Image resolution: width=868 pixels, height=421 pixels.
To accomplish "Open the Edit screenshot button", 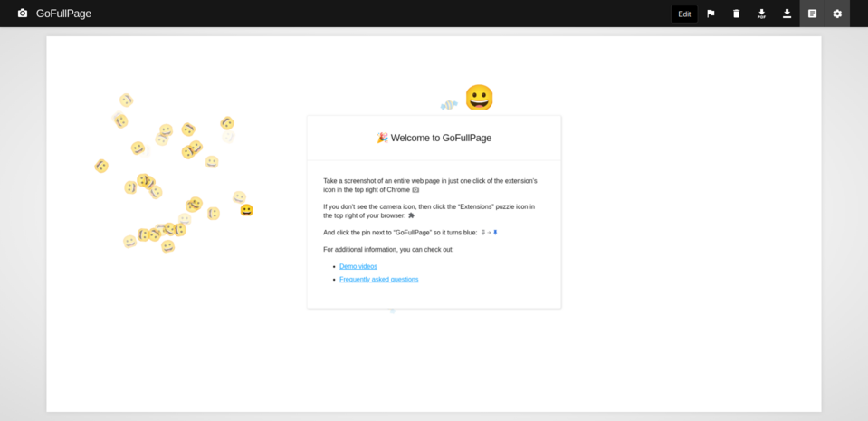I will coord(684,14).
